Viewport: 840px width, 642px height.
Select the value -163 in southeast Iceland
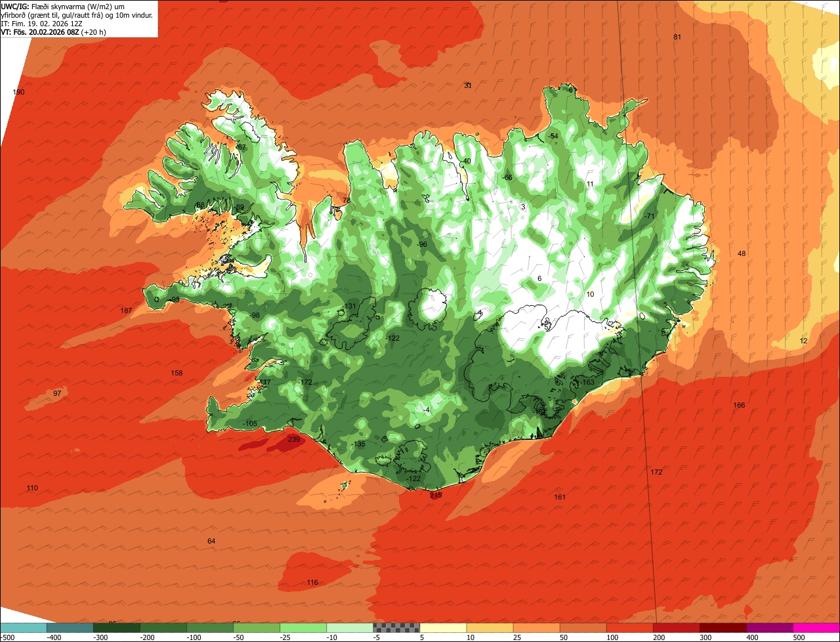587,382
